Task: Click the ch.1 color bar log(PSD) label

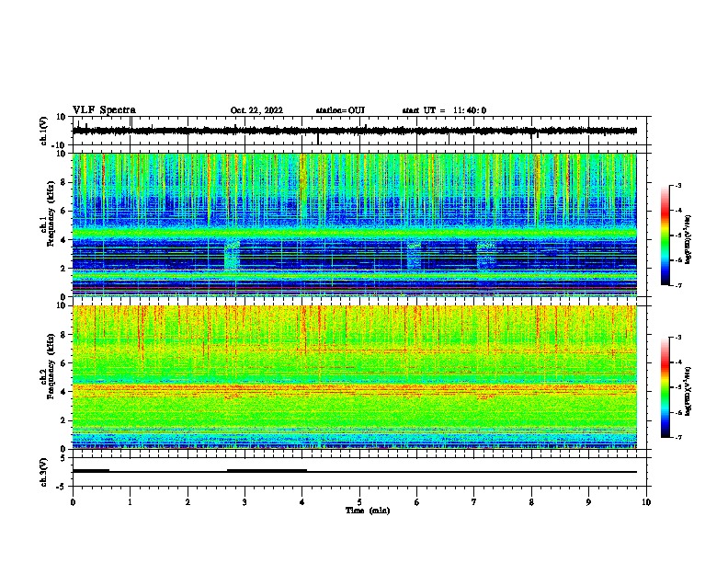Action: click(688, 239)
